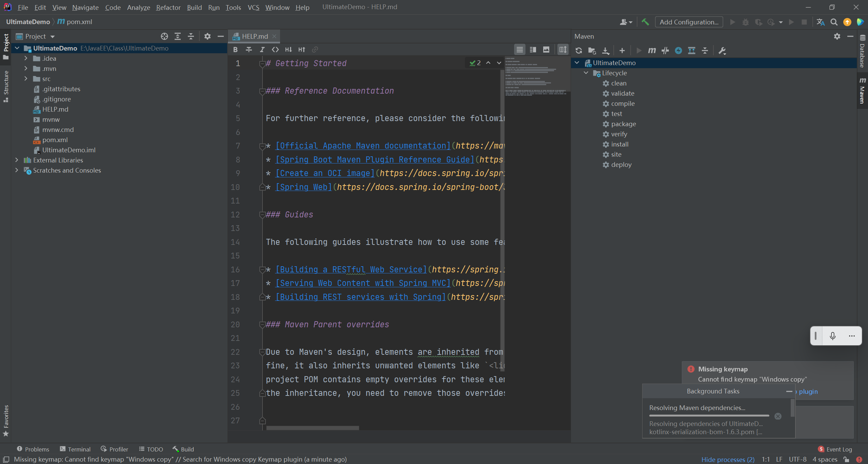Switch to editor and preview view
868x464 pixels.
coord(533,50)
